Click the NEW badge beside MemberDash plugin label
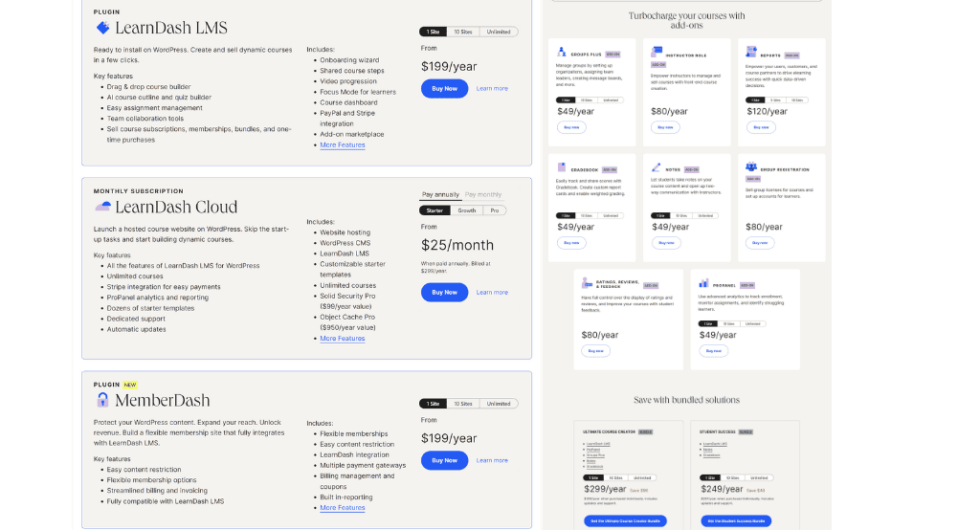Viewport: 980px width, 530px height. [x=130, y=385]
